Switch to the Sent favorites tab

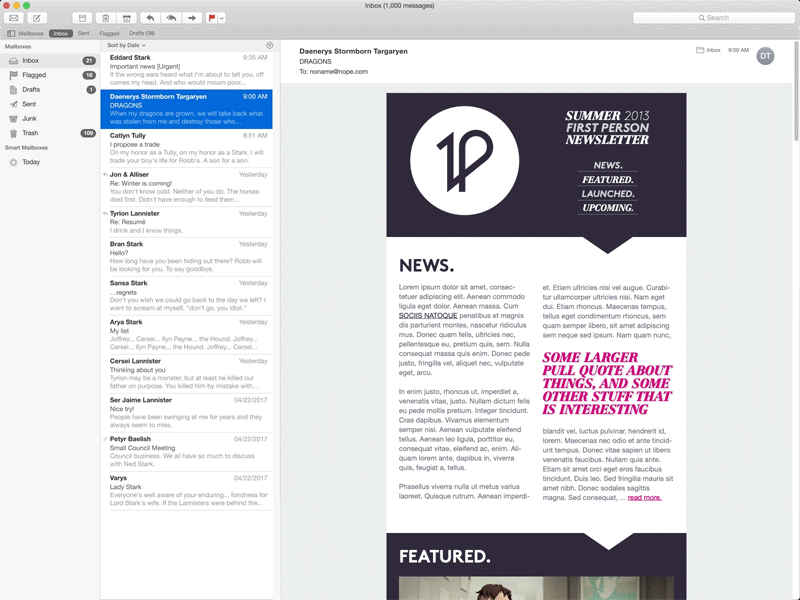point(84,33)
